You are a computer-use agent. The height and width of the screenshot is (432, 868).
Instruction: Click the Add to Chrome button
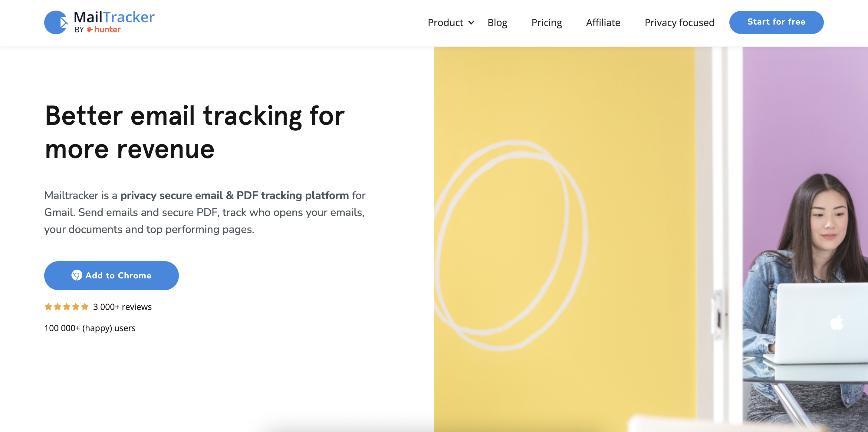pyautogui.click(x=111, y=275)
